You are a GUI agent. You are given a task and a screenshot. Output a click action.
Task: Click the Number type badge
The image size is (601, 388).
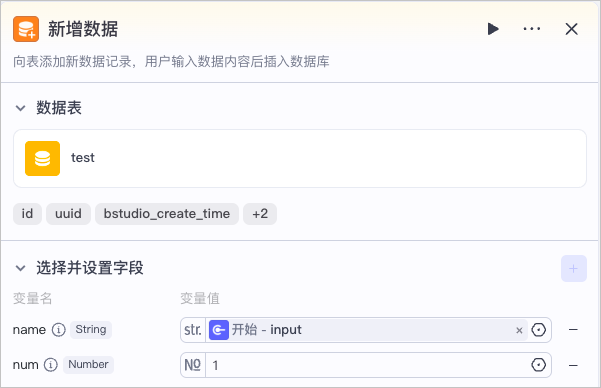(x=89, y=365)
